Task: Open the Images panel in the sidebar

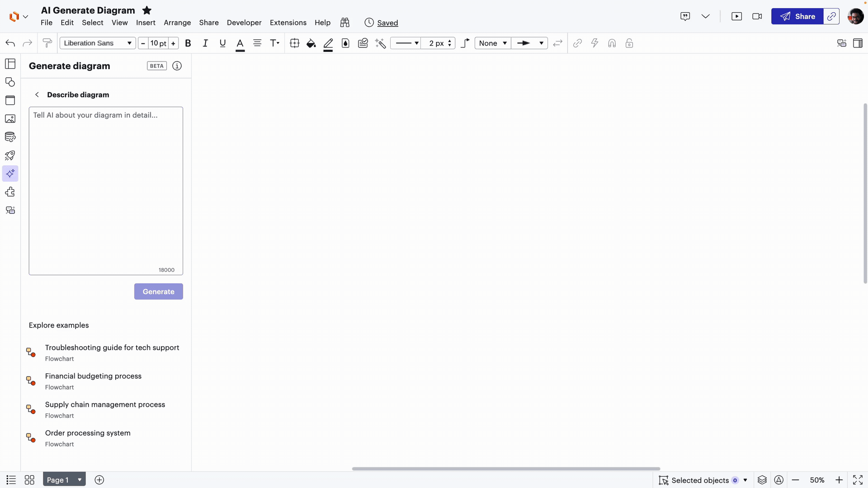Action: (x=10, y=119)
